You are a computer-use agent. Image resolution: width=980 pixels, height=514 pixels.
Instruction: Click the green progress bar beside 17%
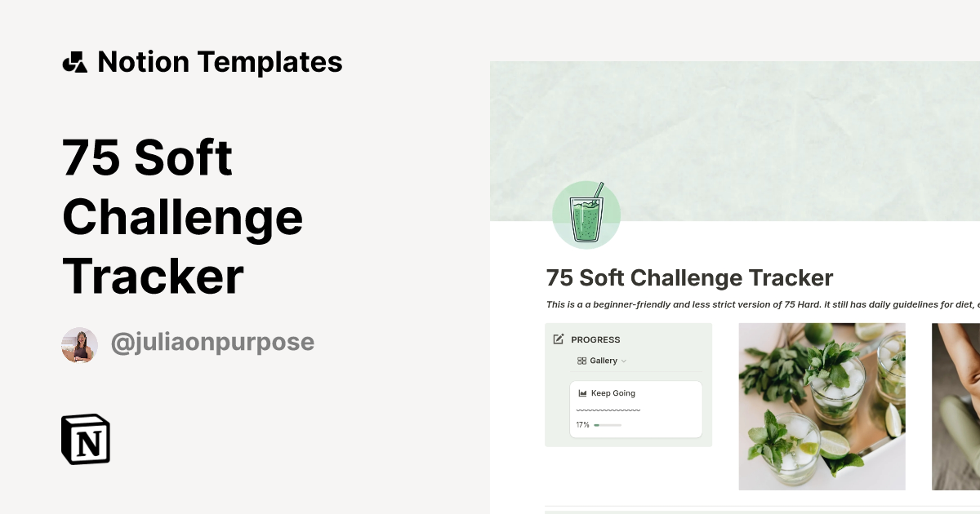608,425
